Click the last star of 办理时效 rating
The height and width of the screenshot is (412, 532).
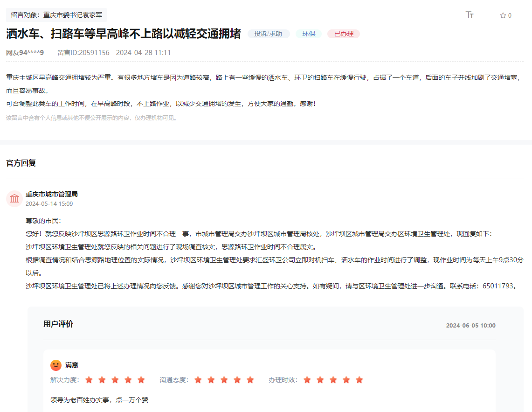coord(359,380)
